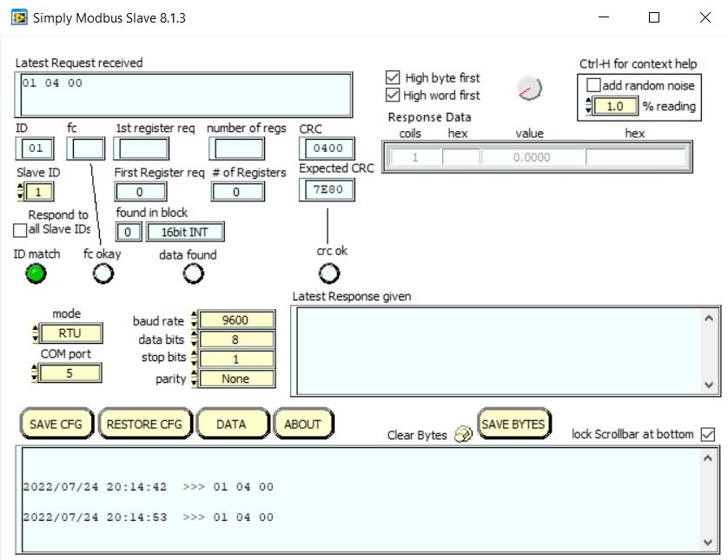
Task: Toggle High byte first checkbox
Action: [393, 77]
